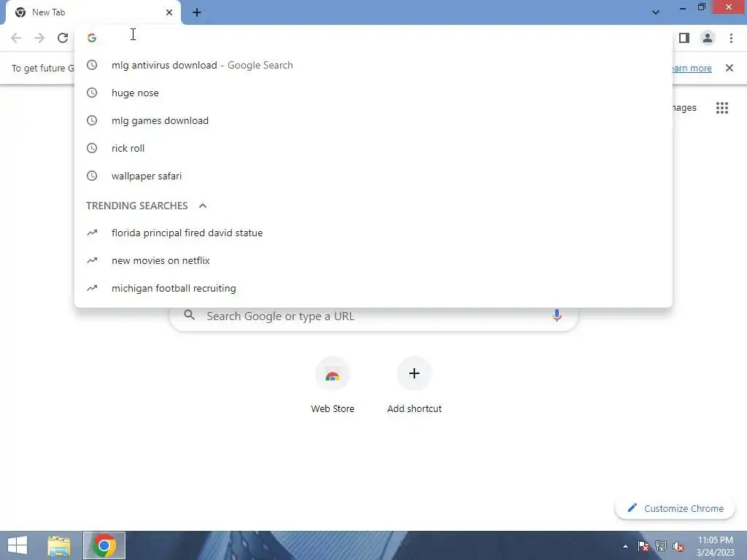747x560 pixels.
Task: Focus the 'Search Google or type a URL' box
Action: (x=373, y=316)
